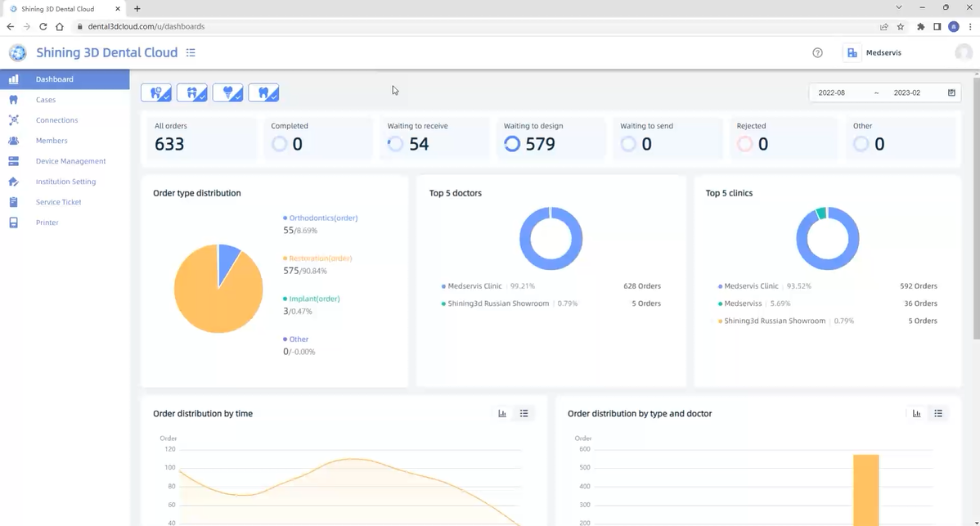Show list view for type and doctor chart
Image resolution: width=980 pixels, height=526 pixels.
(x=938, y=414)
